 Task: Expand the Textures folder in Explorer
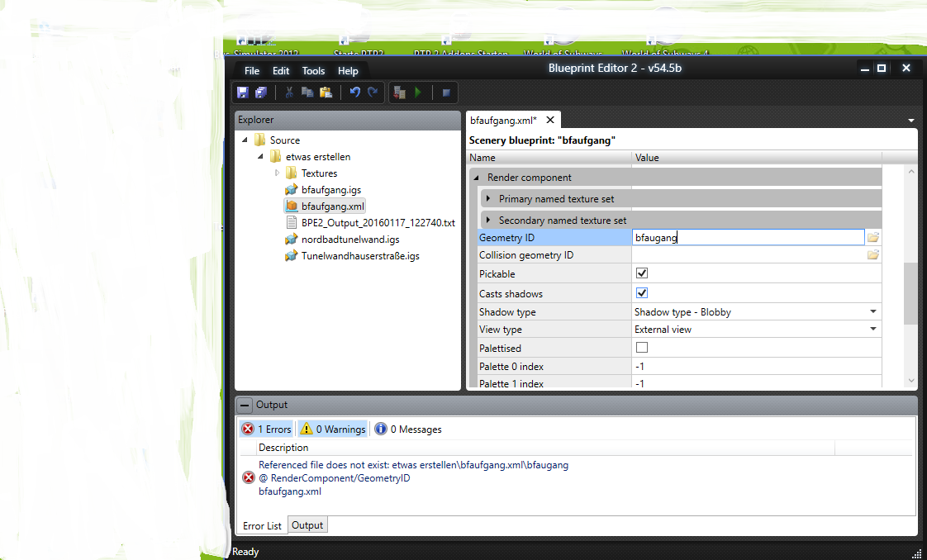[x=278, y=173]
